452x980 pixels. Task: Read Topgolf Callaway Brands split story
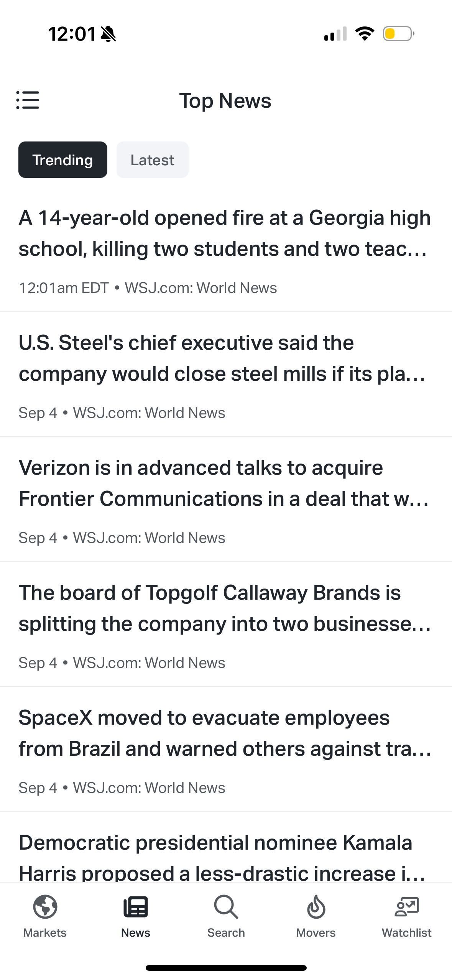click(224, 608)
